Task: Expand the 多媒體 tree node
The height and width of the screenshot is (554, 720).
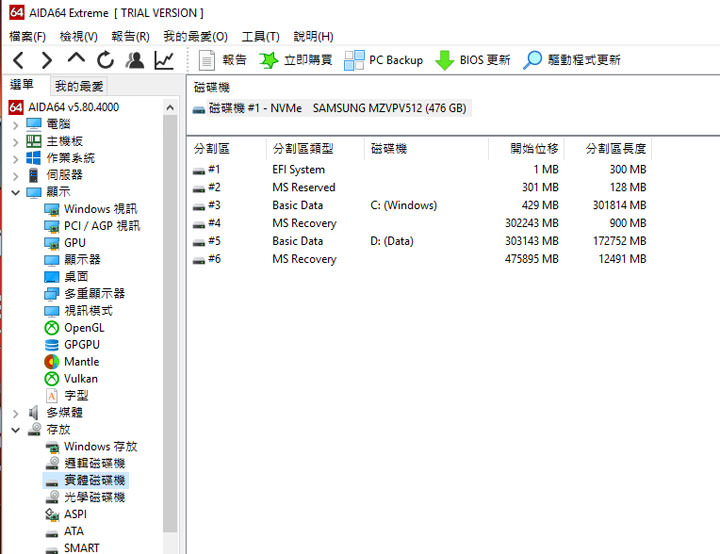Action: [15, 413]
